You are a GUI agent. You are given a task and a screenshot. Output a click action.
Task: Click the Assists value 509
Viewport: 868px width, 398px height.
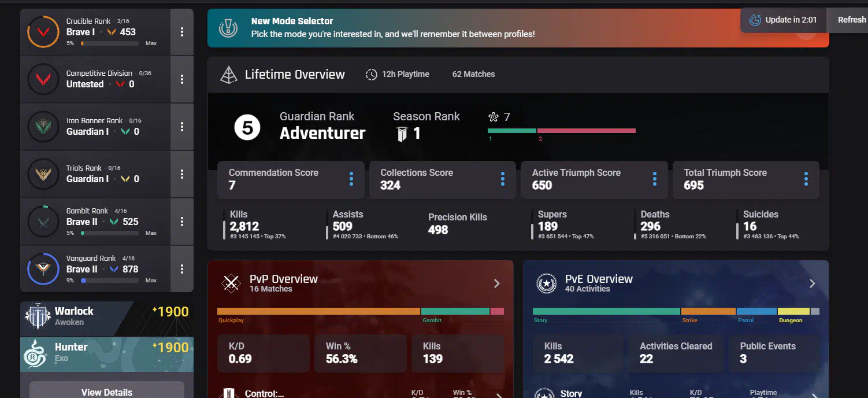(343, 226)
